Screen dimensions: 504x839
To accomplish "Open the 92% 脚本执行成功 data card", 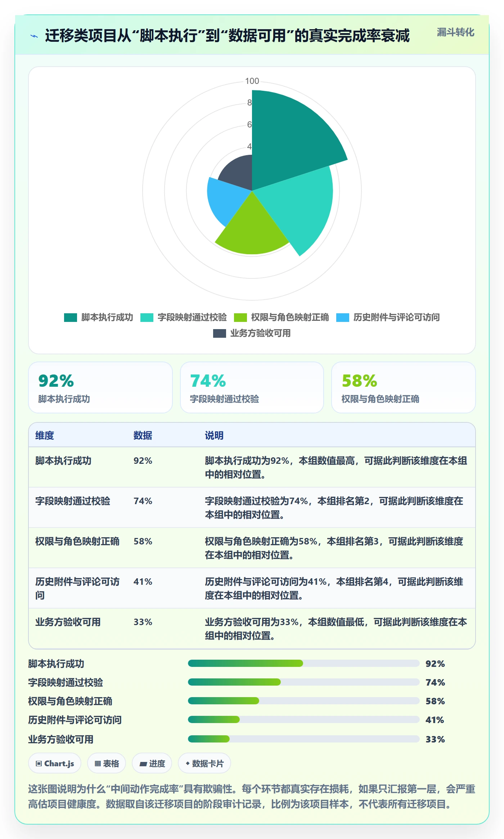I will click(100, 387).
